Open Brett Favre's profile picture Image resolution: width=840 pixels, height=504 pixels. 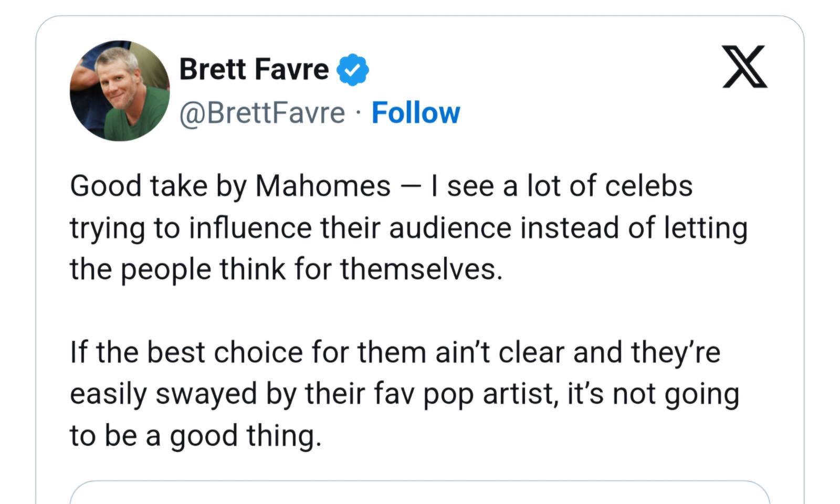coord(120,91)
